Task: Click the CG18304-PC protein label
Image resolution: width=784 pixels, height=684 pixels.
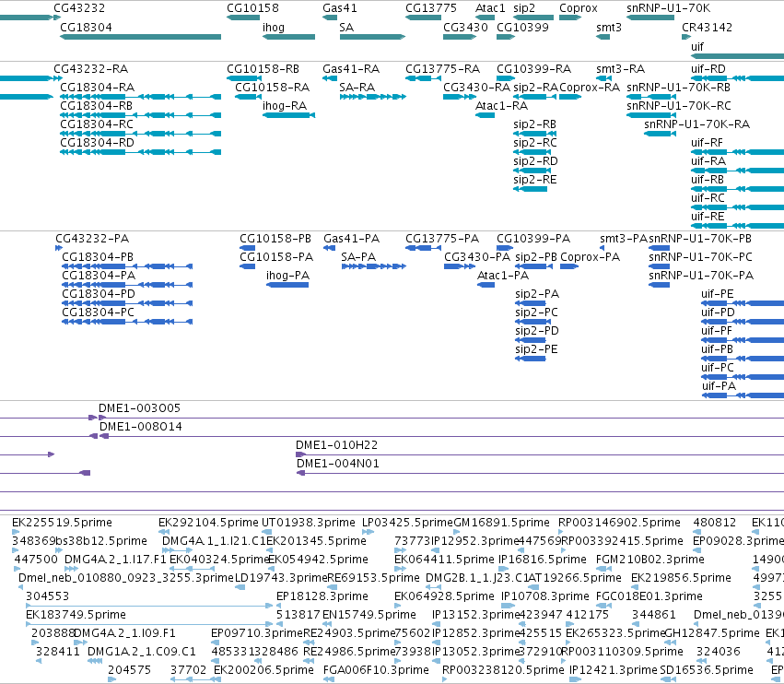Action: click(98, 313)
